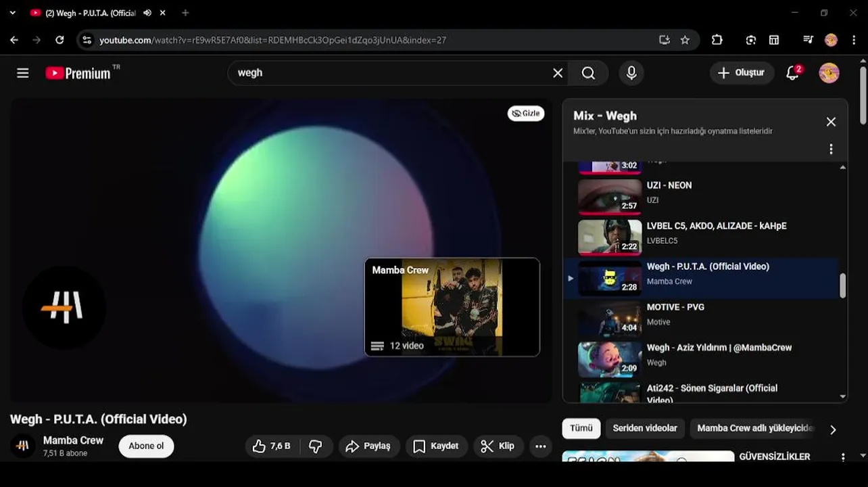The width and height of the screenshot is (868, 487).
Task: Install app icon in the address bar
Action: pos(665,40)
